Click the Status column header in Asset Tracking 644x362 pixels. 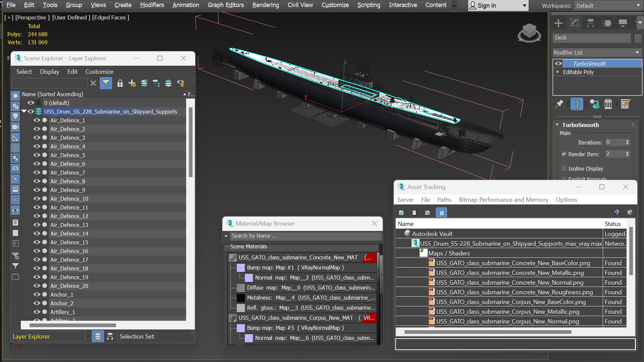(614, 224)
